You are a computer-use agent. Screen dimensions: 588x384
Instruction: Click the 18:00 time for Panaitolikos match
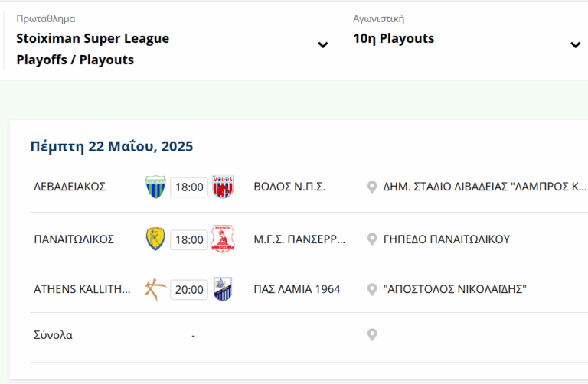[189, 239]
